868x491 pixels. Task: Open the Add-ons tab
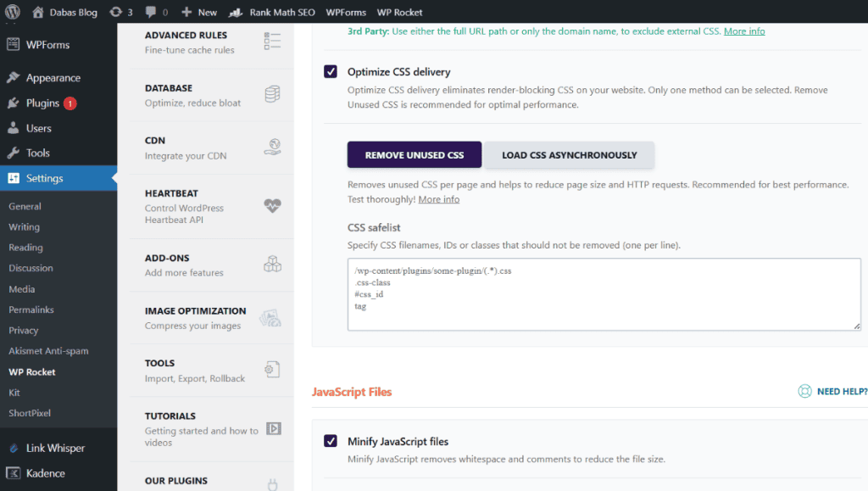[211, 265]
